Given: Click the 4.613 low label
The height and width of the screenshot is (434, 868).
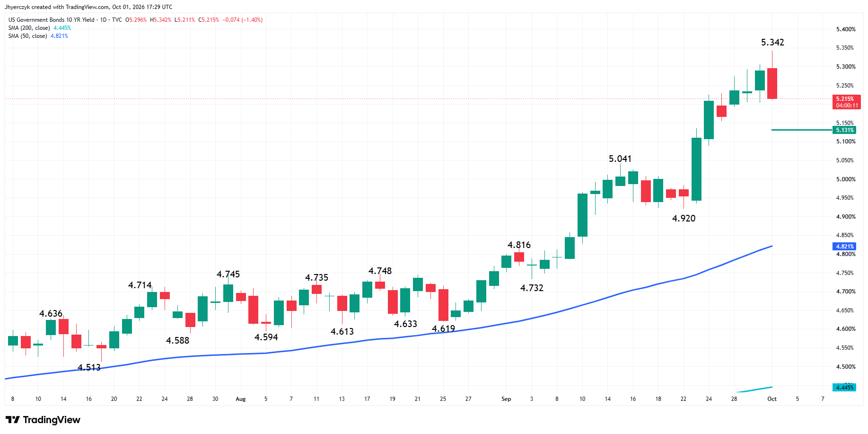Looking at the screenshot, I should pyautogui.click(x=342, y=332).
